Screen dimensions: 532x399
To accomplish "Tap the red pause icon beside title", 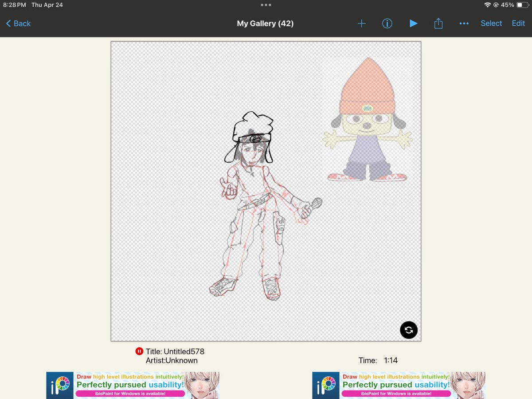I will pyautogui.click(x=139, y=351).
